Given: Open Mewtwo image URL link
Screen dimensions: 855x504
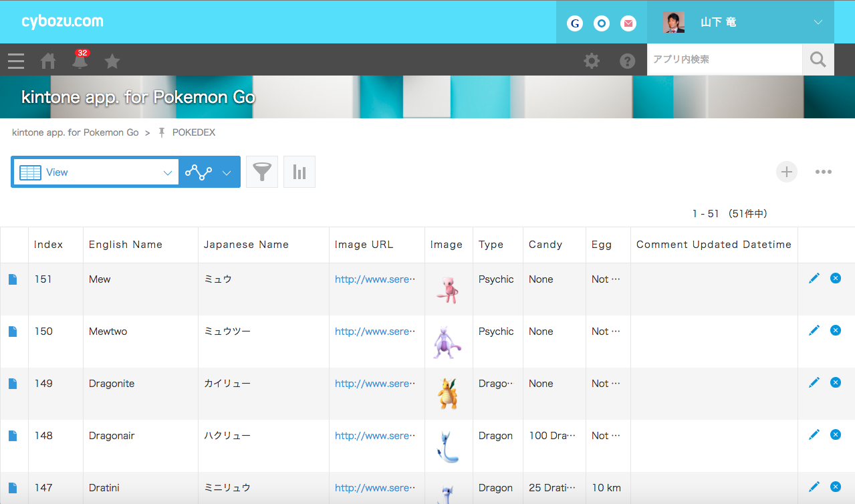Looking at the screenshot, I should click(x=375, y=332).
